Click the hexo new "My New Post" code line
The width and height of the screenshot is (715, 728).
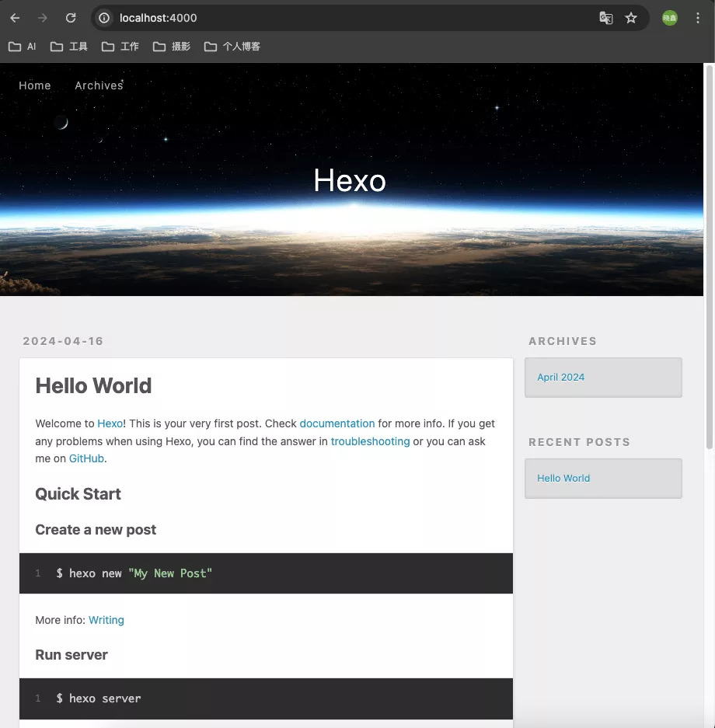pos(134,573)
